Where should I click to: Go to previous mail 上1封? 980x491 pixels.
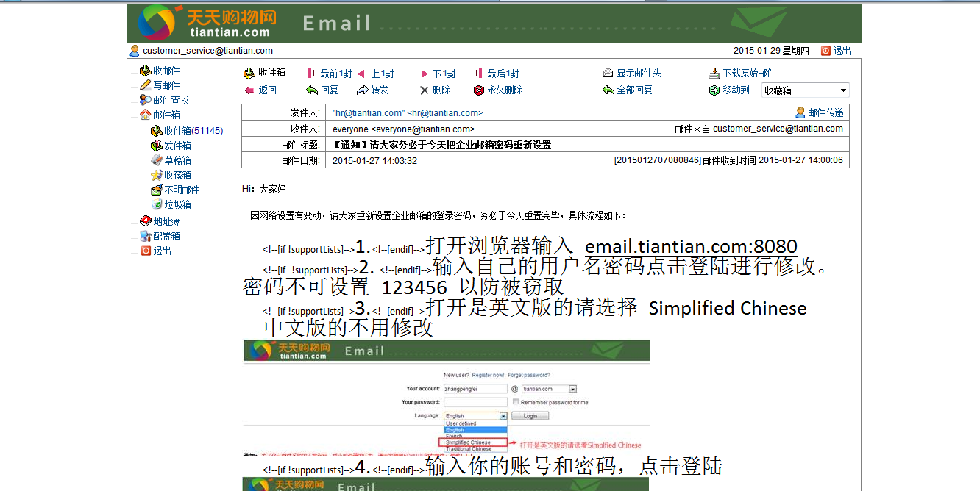click(x=382, y=74)
